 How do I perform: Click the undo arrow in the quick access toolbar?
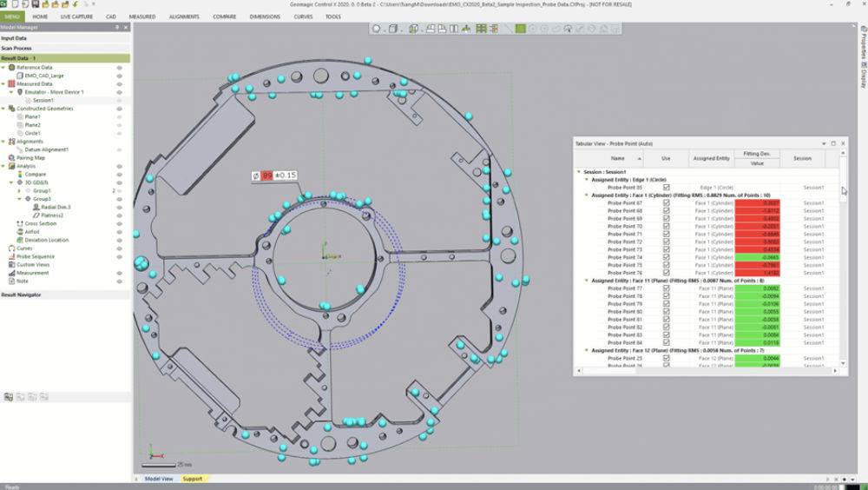pos(76,5)
